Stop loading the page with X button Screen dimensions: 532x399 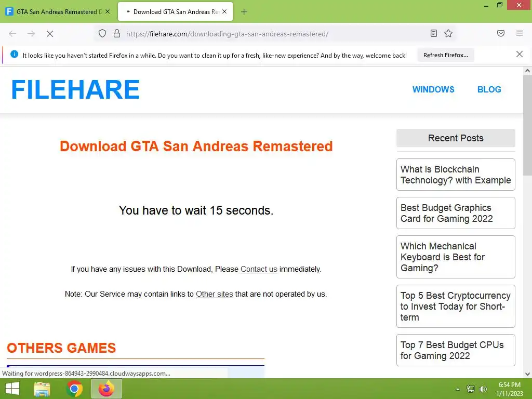(50, 34)
